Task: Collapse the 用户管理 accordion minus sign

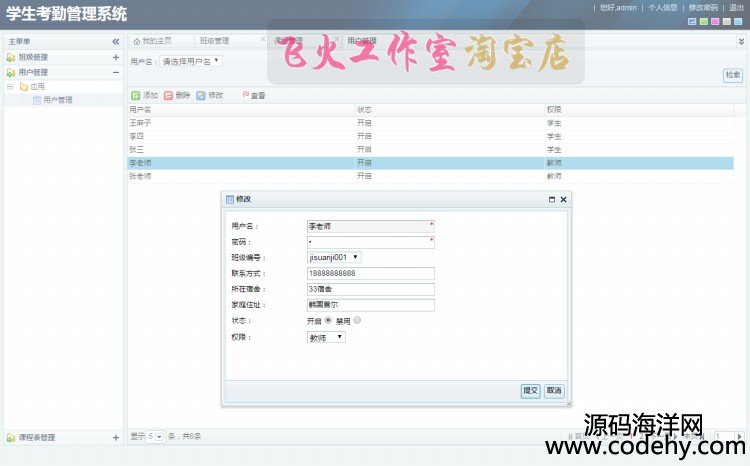Action: (x=116, y=73)
